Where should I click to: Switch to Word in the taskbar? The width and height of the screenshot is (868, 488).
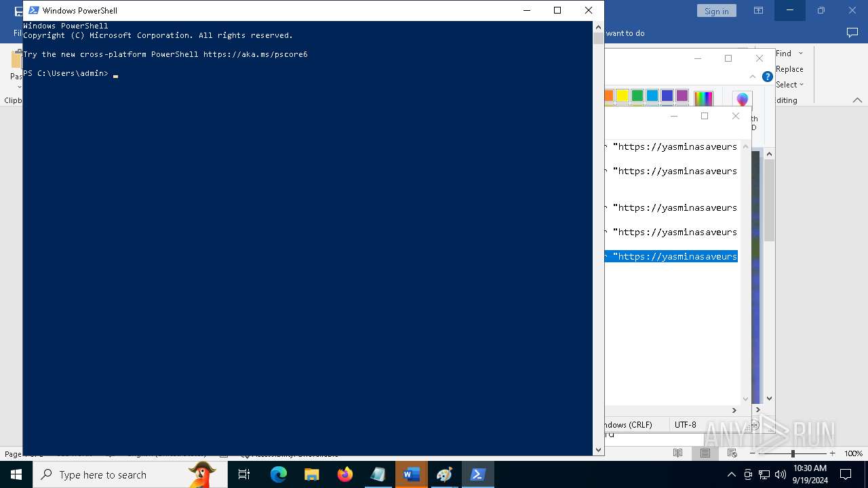tap(411, 474)
